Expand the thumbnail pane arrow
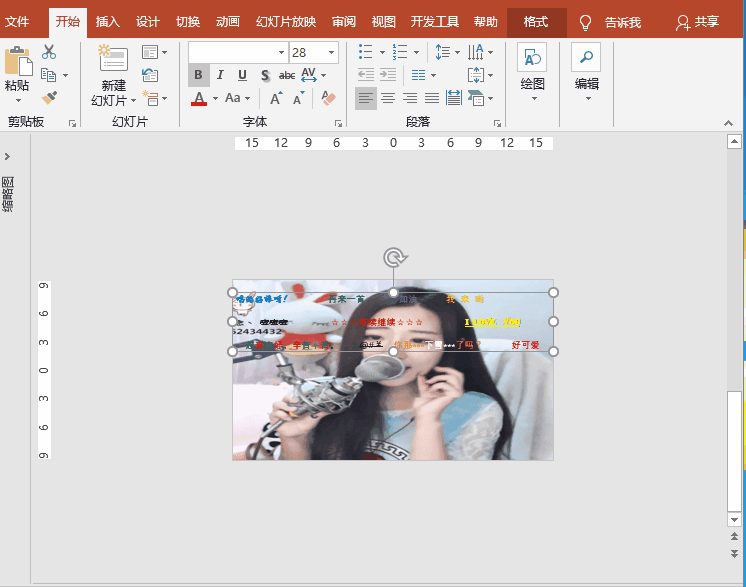The height and width of the screenshot is (587, 746). coord(7,156)
